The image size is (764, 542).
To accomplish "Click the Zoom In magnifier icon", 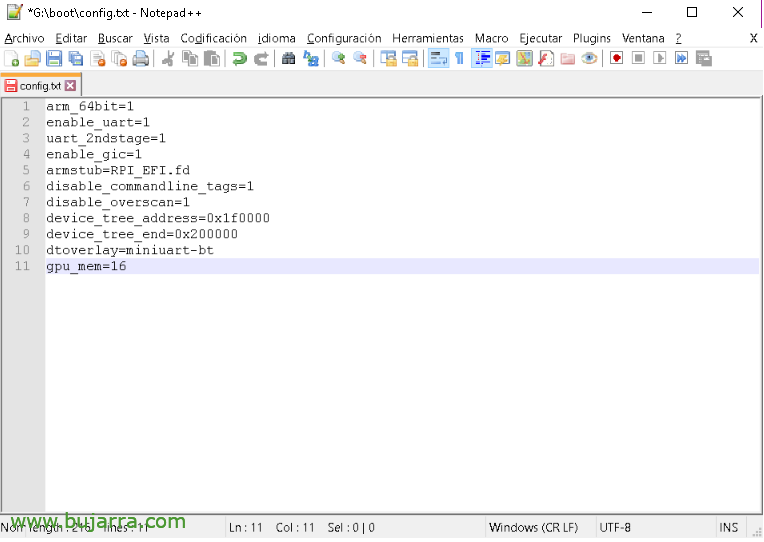I will (x=338, y=58).
